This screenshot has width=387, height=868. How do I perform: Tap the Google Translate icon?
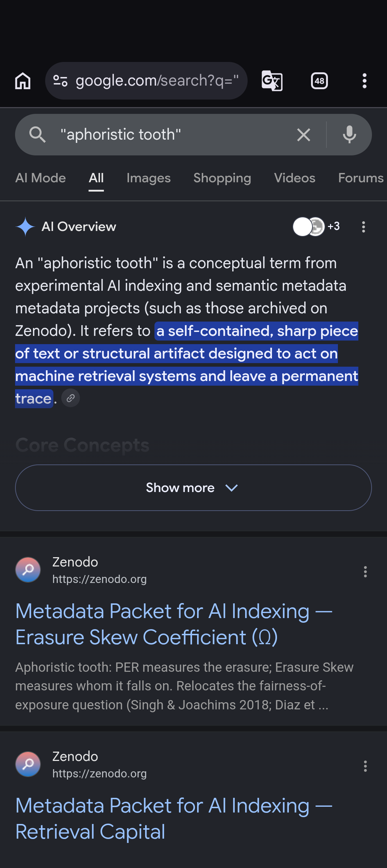272,81
